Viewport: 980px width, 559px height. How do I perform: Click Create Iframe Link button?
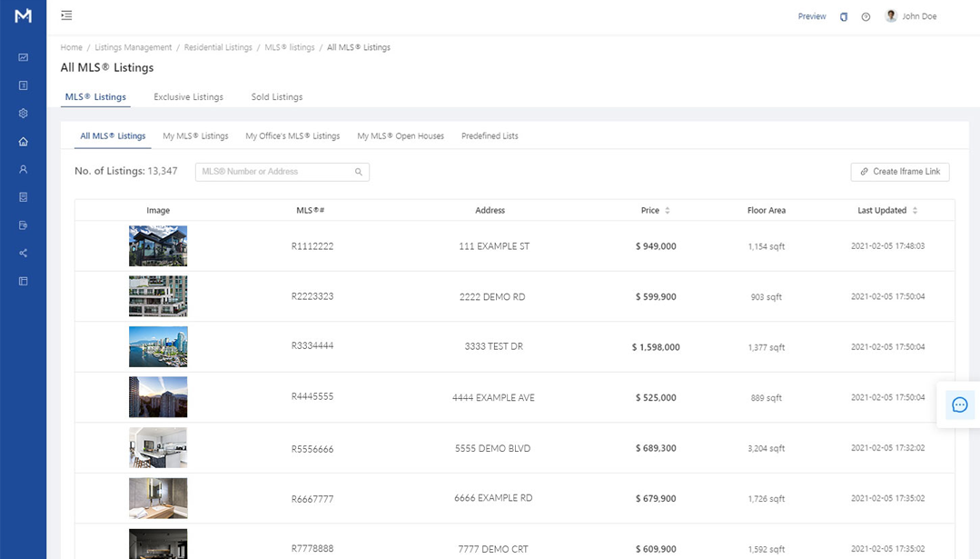click(900, 172)
